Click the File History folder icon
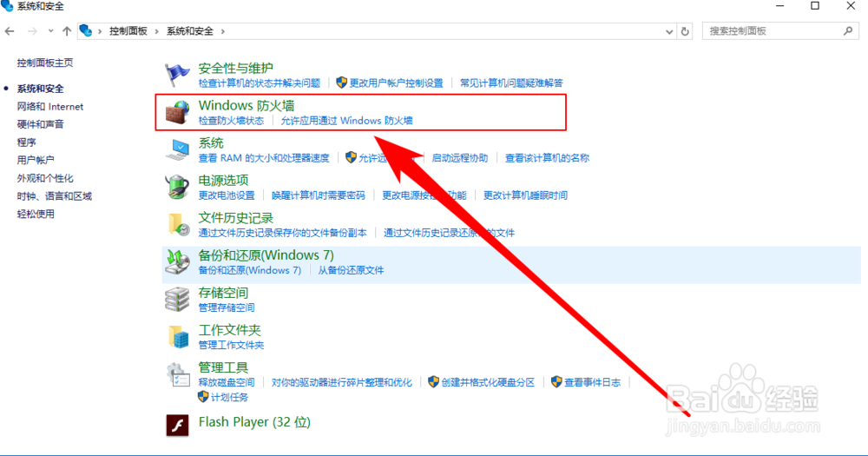The width and height of the screenshot is (868, 456). click(x=177, y=224)
